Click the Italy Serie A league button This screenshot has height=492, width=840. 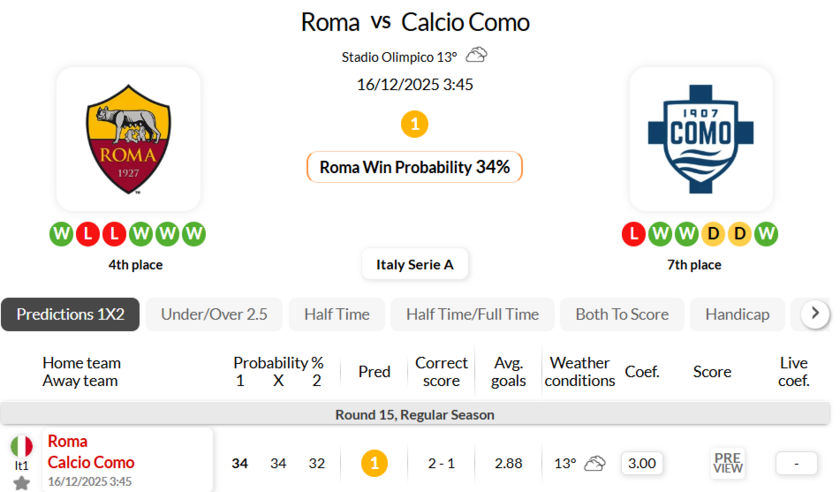click(415, 264)
